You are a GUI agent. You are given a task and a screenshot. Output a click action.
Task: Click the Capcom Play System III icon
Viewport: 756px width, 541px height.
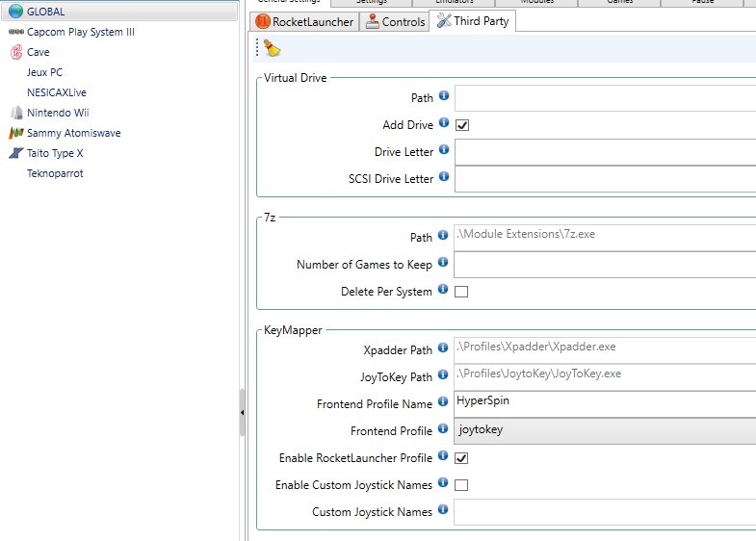[16, 32]
